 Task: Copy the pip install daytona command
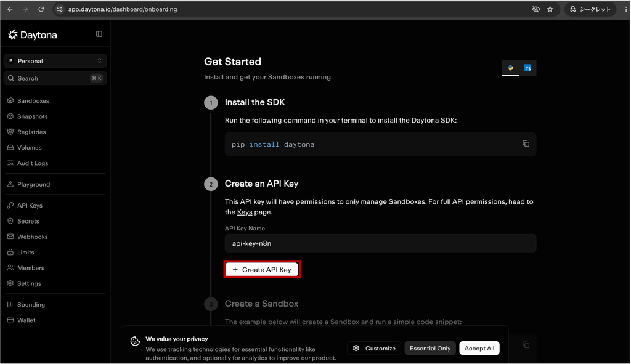click(526, 144)
